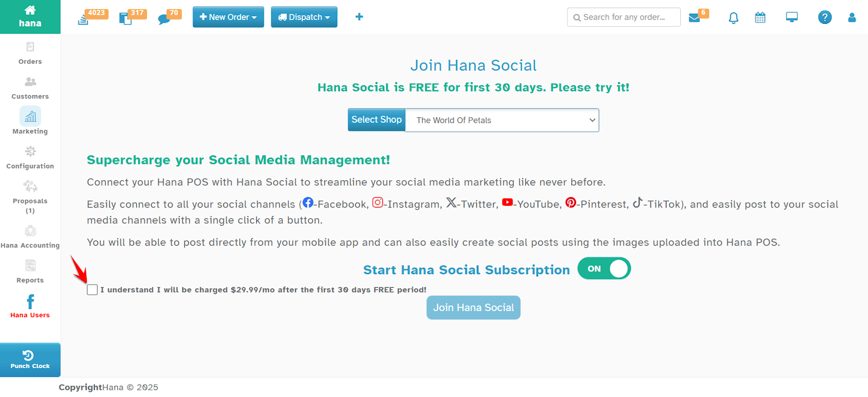868x397 pixels.
Task: Click the Pinterest icon in description
Action: click(x=571, y=203)
